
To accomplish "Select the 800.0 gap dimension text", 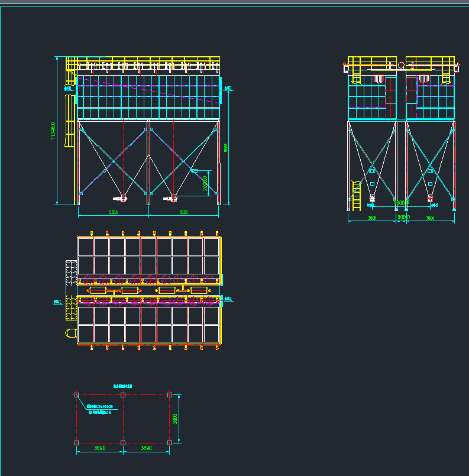I will pos(402,218).
